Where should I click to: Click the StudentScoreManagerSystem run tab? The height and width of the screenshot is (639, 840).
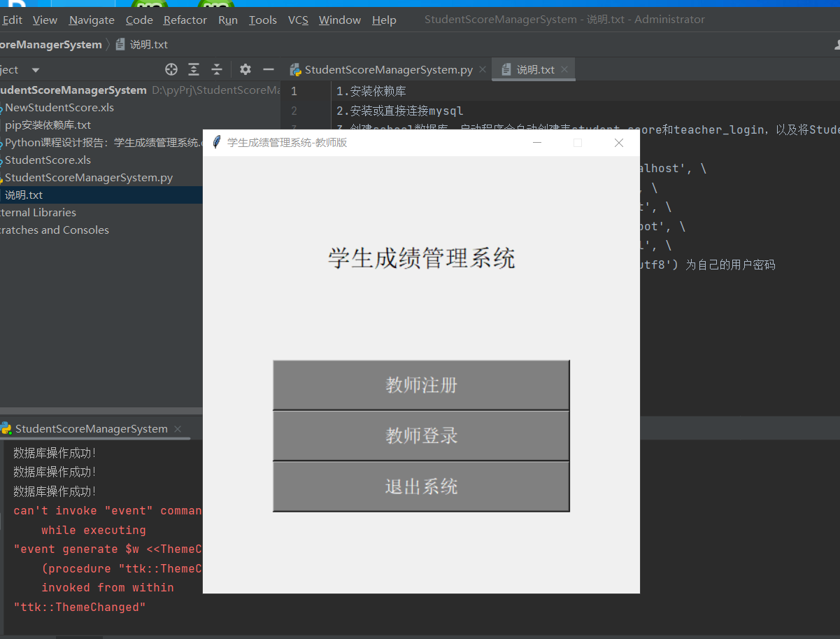click(91, 428)
